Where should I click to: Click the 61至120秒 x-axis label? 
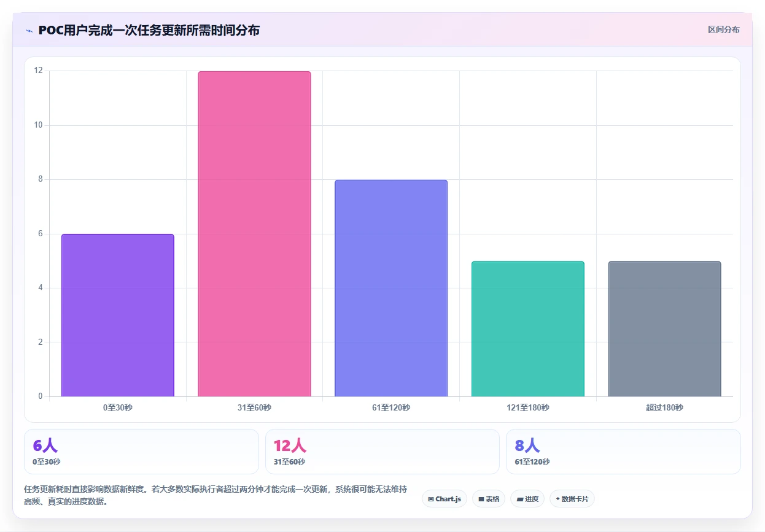point(391,407)
